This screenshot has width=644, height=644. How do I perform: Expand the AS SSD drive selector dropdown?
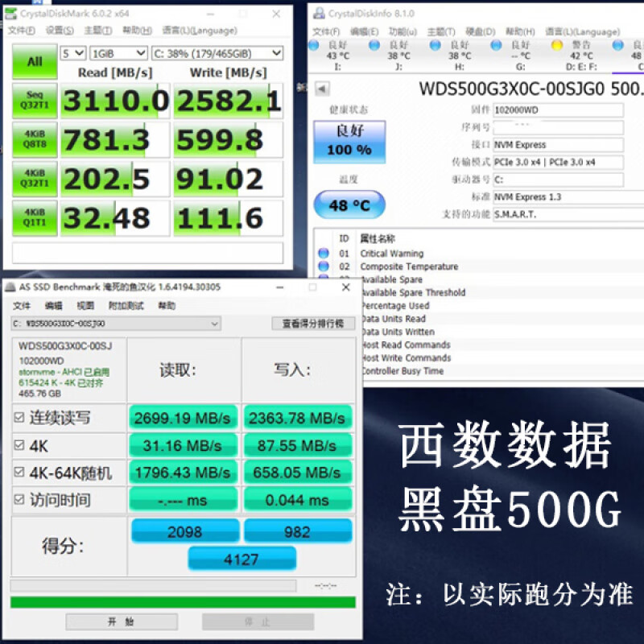point(116,324)
